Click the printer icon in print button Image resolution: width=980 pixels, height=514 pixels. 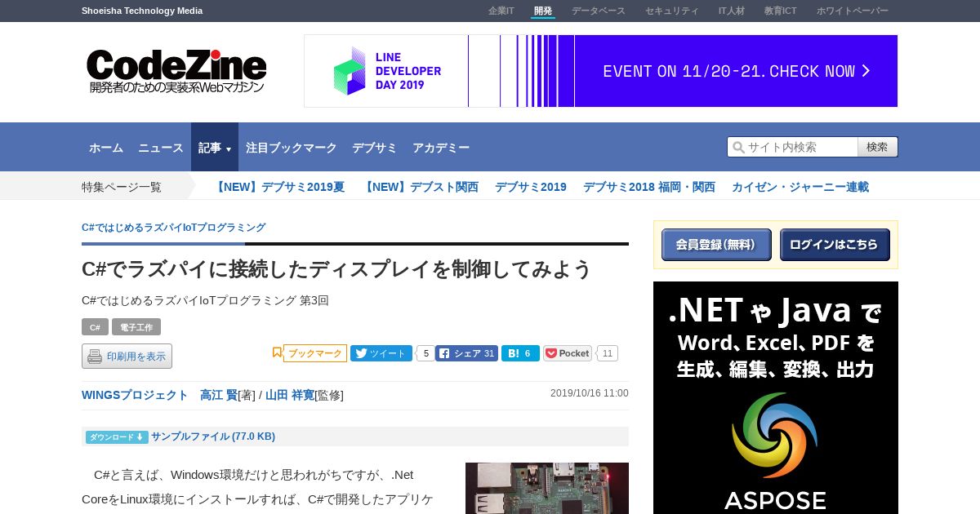(95, 357)
